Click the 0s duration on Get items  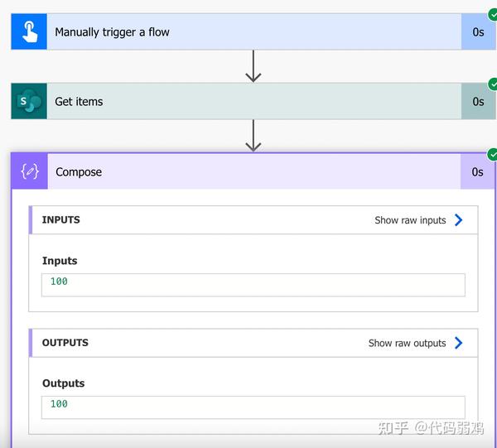point(478,102)
